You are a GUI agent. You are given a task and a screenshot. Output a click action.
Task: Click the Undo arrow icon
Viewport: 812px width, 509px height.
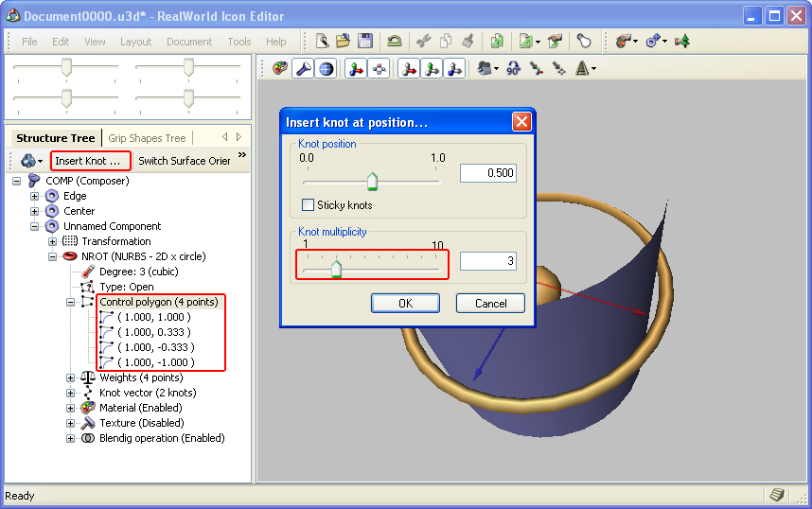pyautogui.click(x=395, y=41)
